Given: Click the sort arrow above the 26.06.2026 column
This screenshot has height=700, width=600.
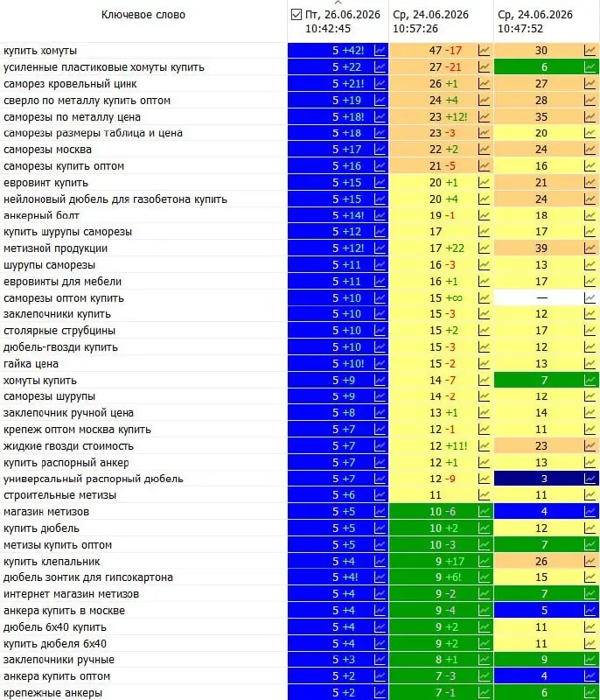Looking at the screenshot, I should click(x=338, y=3).
